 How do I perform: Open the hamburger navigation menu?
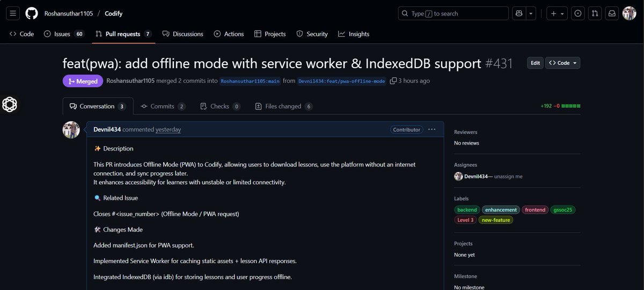(x=14, y=13)
